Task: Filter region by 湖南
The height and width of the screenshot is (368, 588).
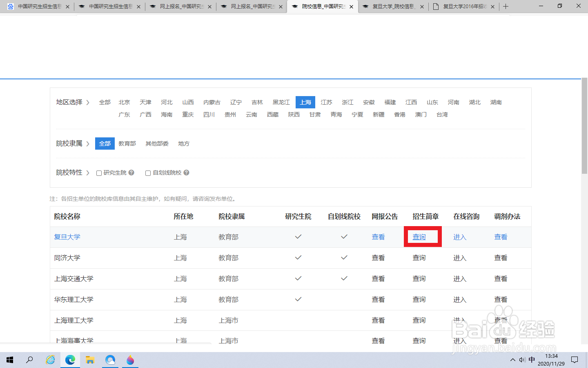Action: tap(496, 102)
